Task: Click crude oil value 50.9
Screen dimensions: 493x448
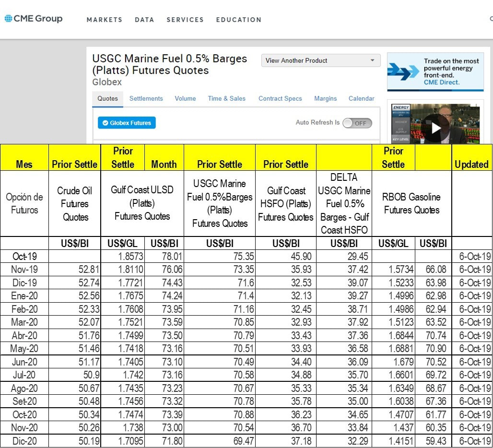Action: click(92, 375)
